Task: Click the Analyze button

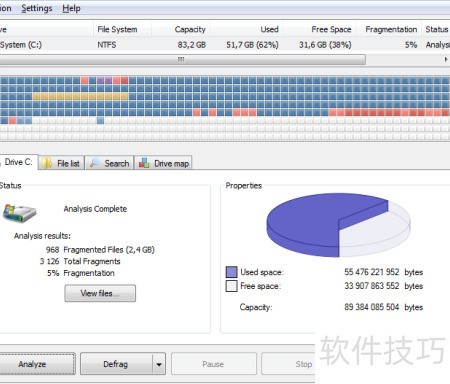Action: point(37,364)
